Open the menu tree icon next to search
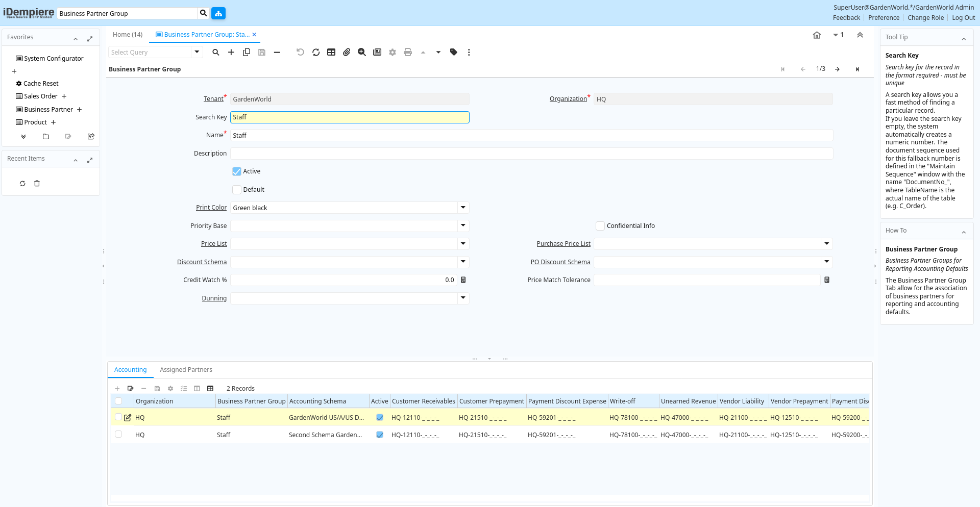The width and height of the screenshot is (980, 507). click(x=218, y=13)
